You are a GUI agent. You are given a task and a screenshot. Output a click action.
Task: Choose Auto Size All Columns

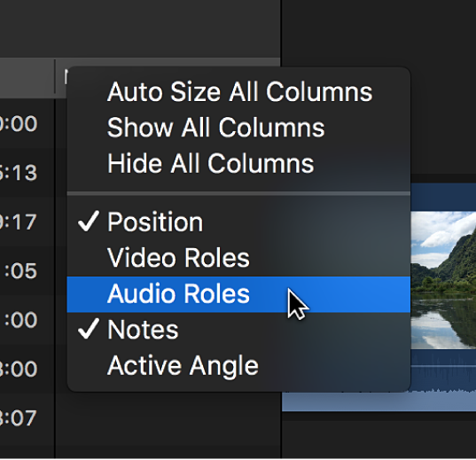click(239, 91)
